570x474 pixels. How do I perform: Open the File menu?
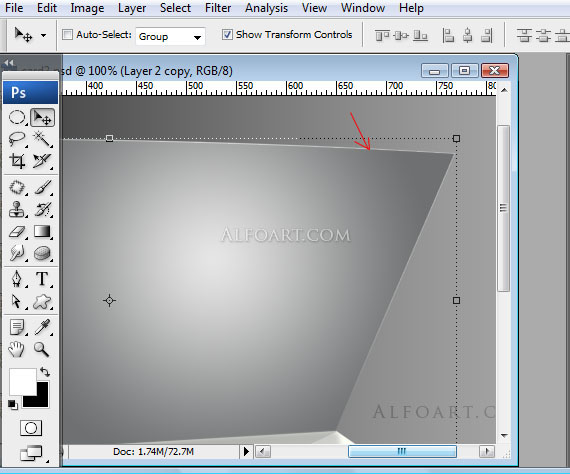tap(14, 8)
